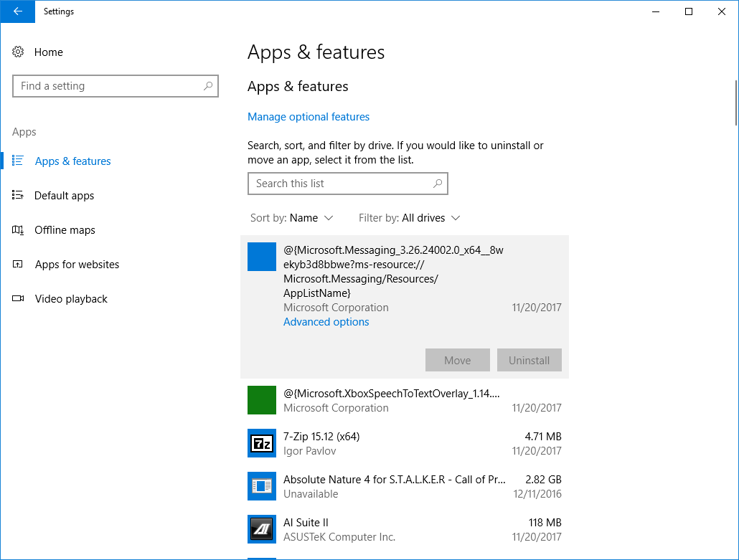This screenshot has height=560, width=739.
Task: Click the Uninstall button
Action: [529, 360]
